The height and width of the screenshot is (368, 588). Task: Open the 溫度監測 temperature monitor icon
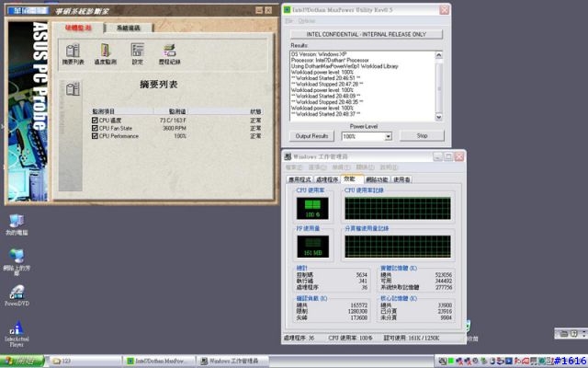click(x=105, y=54)
